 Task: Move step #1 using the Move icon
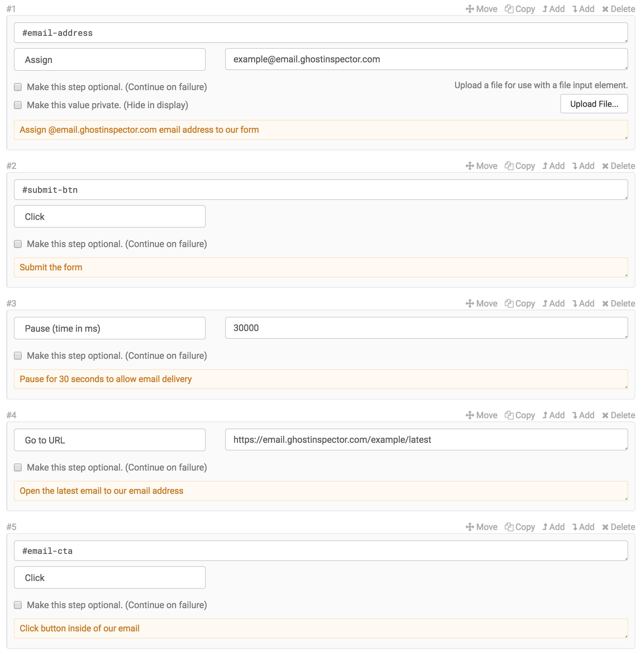pyautogui.click(x=482, y=8)
